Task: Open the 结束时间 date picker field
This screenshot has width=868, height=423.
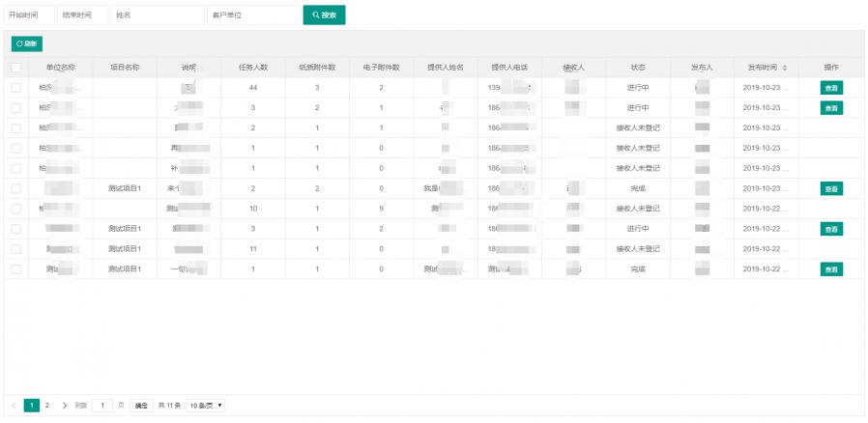Action: [81, 15]
